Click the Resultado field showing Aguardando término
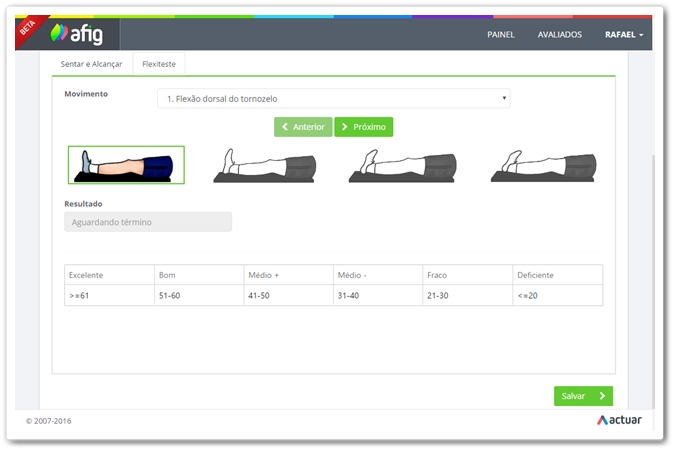The image size is (676, 452). point(148,222)
